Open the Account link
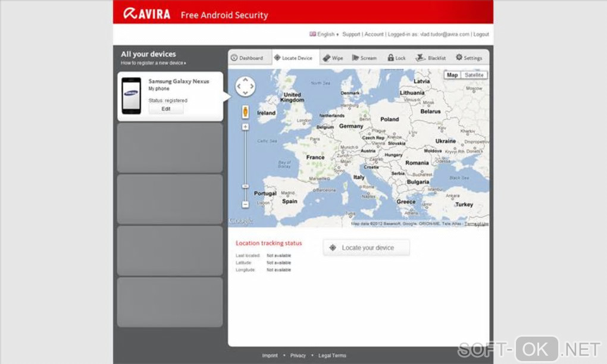This screenshot has width=607, height=364. click(x=374, y=34)
